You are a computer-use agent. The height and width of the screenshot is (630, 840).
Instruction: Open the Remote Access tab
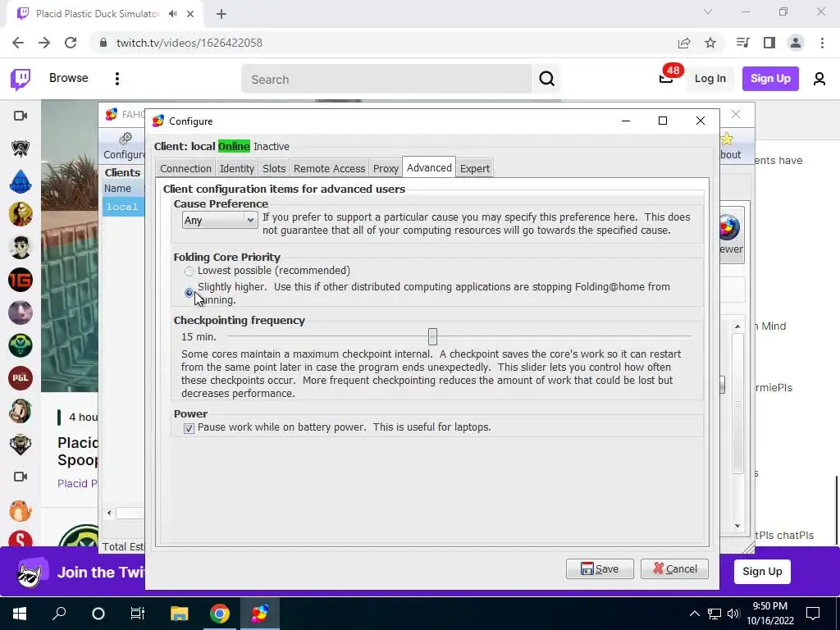[x=330, y=168]
